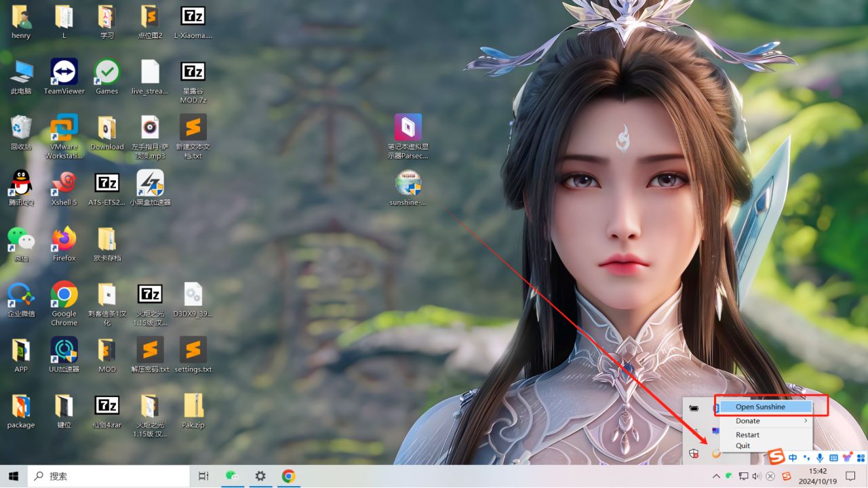The width and height of the screenshot is (868, 488).
Task: Open the Action Center notification icon
Action: point(850,476)
